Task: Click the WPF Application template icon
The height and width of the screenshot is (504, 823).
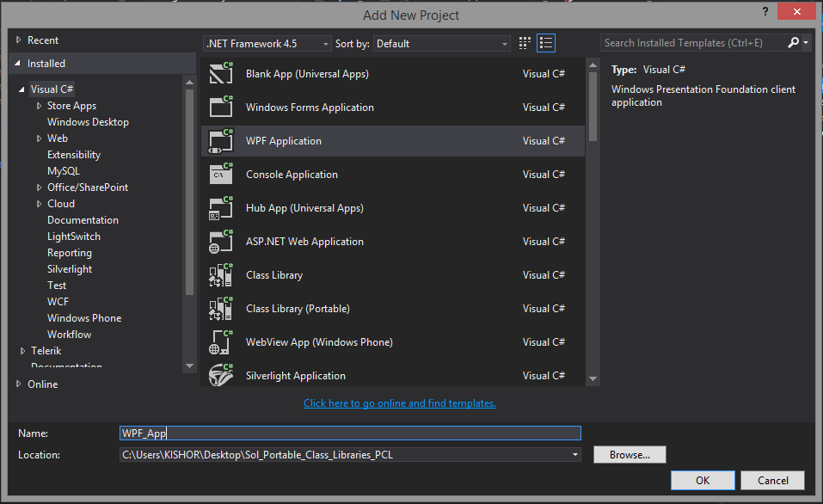Action: pyautogui.click(x=221, y=141)
